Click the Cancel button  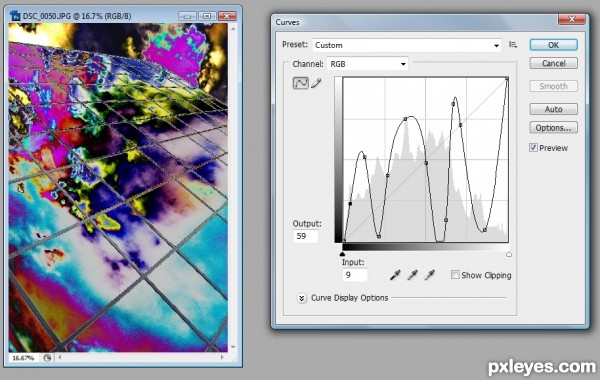(553, 63)
